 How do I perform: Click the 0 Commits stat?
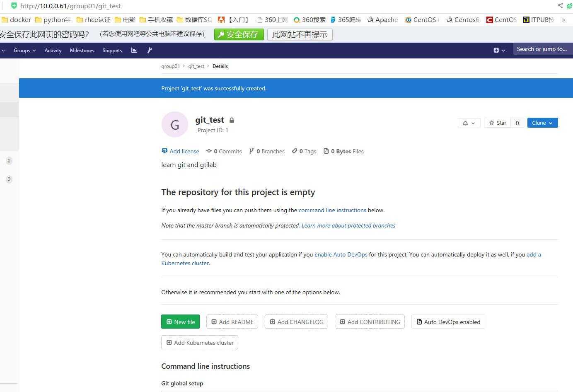pos(224,151)
